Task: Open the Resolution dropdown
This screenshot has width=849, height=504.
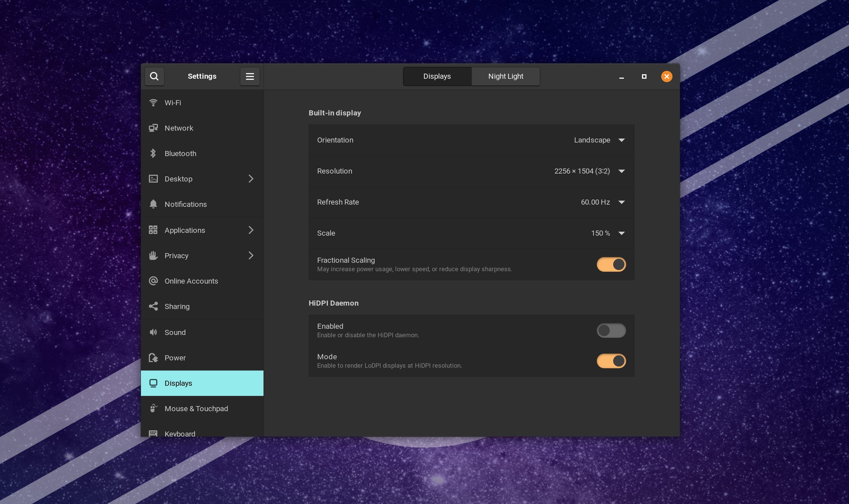Action: coord(589,171)
